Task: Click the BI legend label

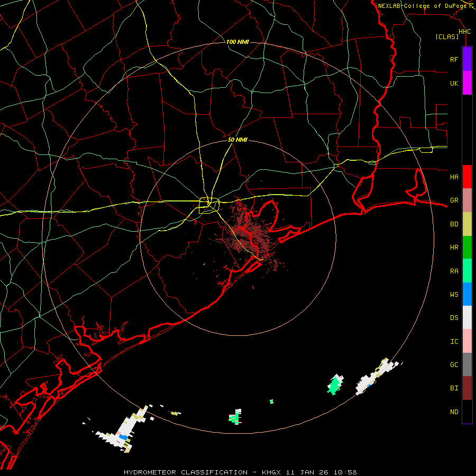Action: 454,388
